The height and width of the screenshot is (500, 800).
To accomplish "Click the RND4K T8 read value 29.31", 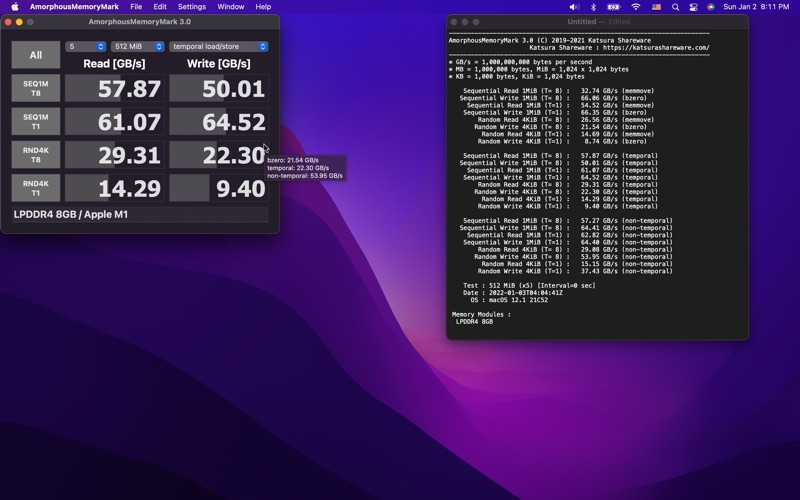I will 115,155.
